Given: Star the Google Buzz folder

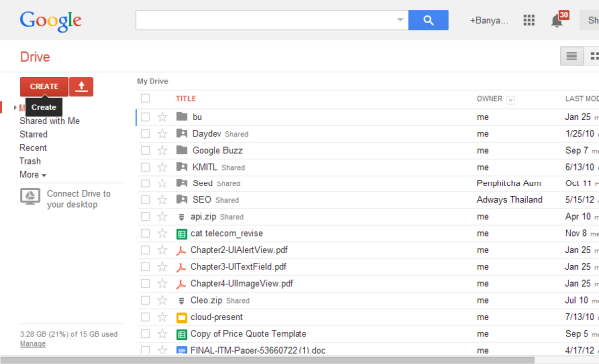Looking at the screenshot, I should pos(162,150).
